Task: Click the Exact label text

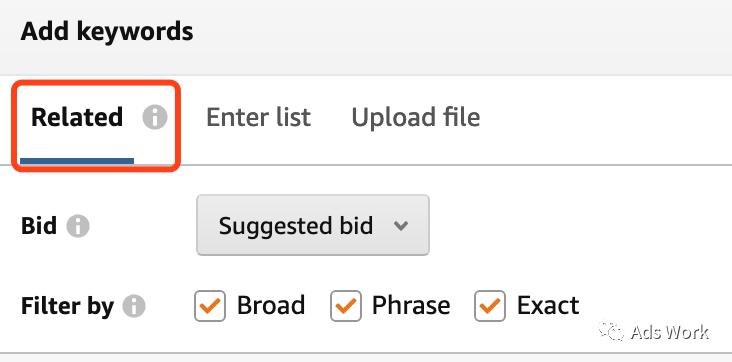Action: coord(548,305)
